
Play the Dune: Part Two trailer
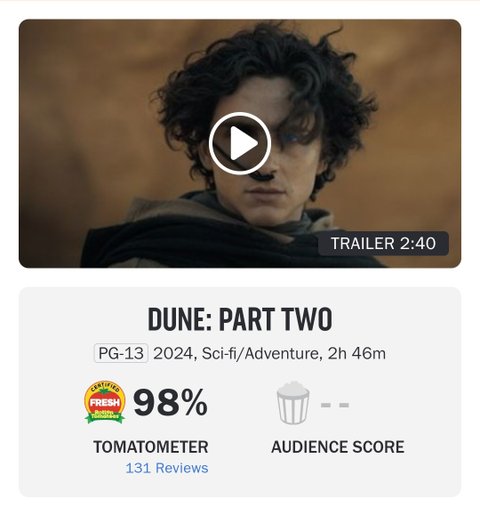(240, 143)
